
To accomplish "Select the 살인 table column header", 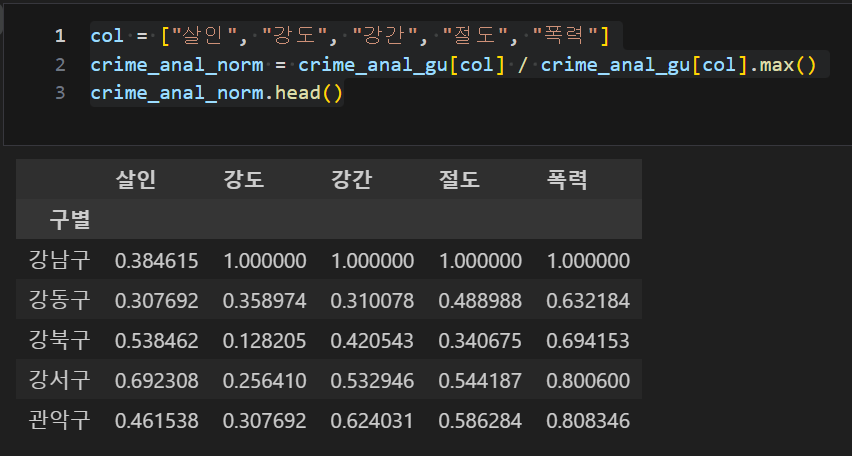I will [x=136, y=179].
